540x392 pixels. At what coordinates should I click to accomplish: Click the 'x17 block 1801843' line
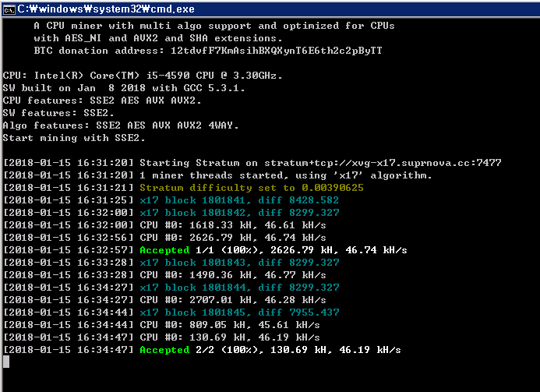[171, 263]
